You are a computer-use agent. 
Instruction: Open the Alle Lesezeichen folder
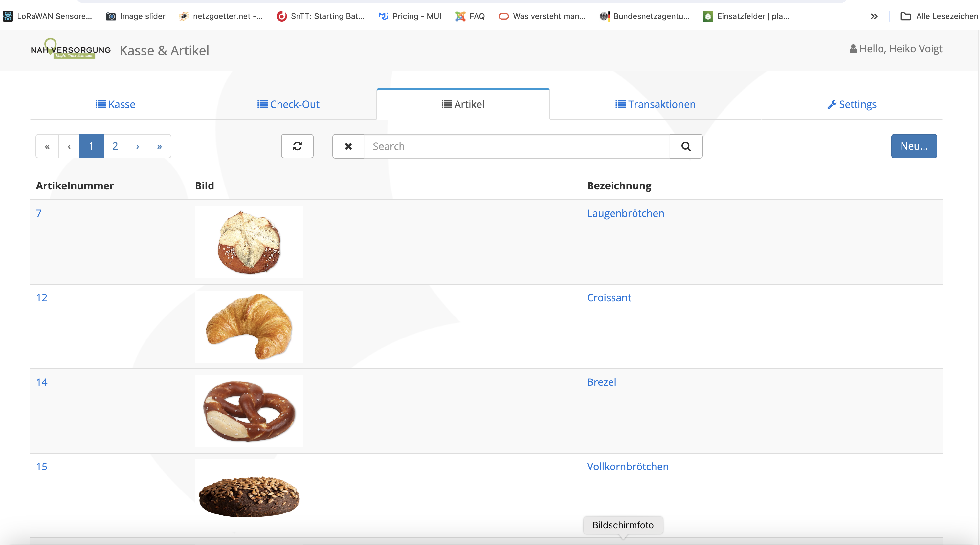[x=939, y=16]
